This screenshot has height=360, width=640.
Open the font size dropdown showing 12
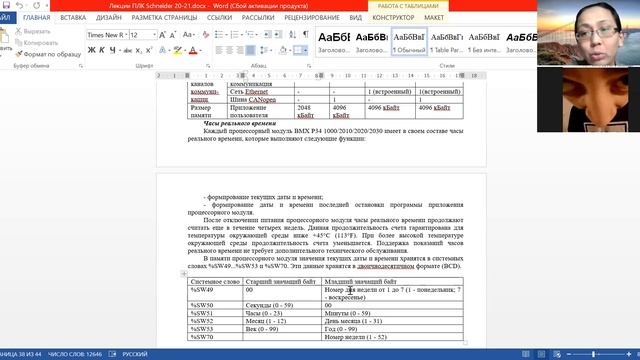click(154, 35)
